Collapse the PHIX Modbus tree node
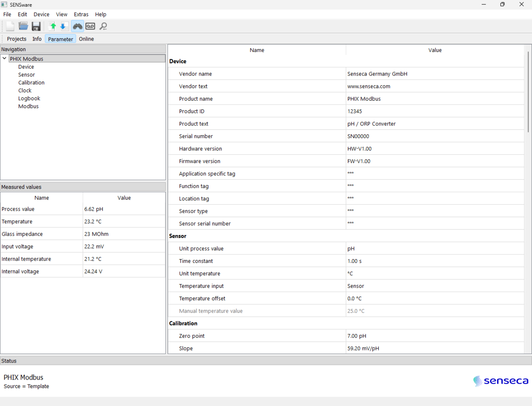This screenshot has width=532, height=406. (4, 59)
